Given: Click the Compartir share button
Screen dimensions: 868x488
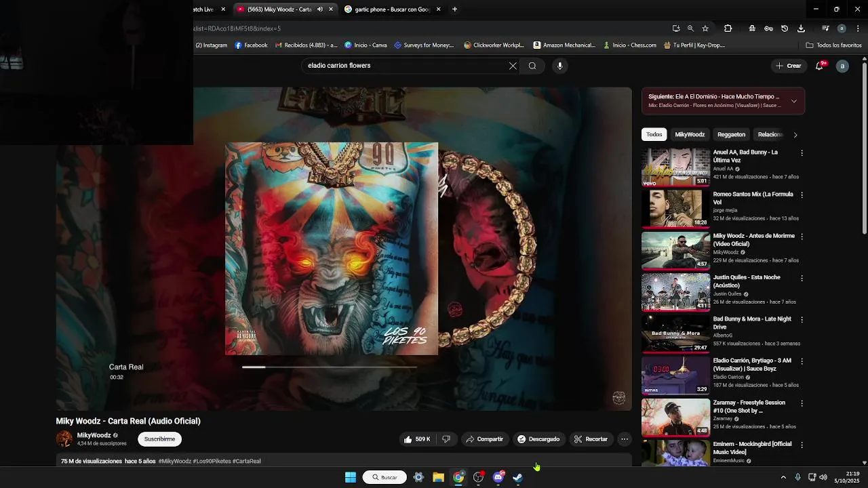Looking at the screenshot, I should pyautogui.click(x=484, y=439).
